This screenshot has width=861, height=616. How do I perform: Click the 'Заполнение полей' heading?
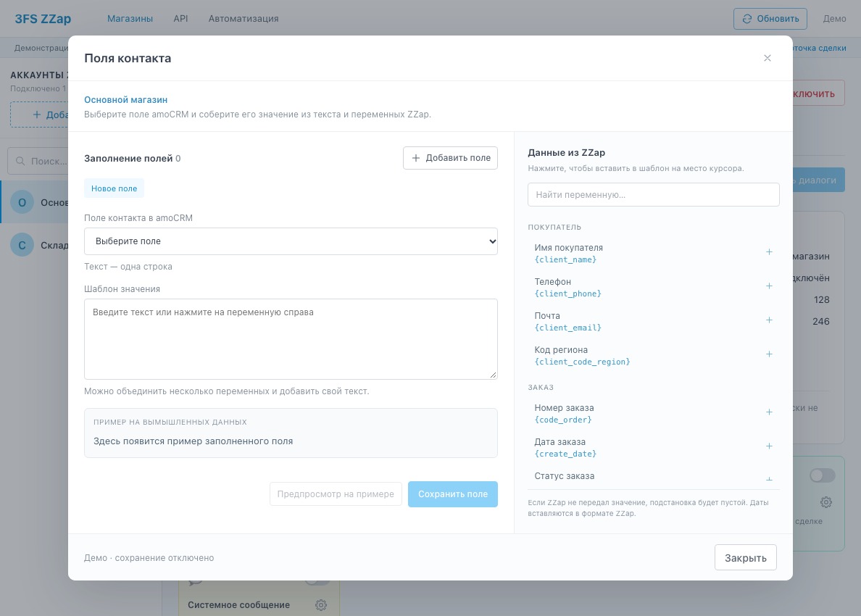128,159
